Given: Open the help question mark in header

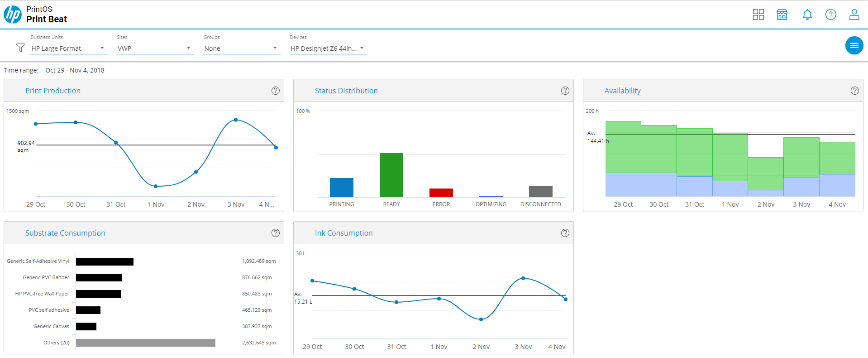Looking at the screenshot, I should [831, 15].
